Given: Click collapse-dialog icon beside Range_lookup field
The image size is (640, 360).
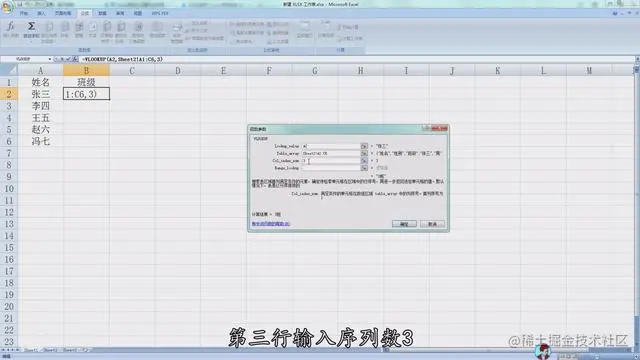Looking at the screenshot, I should (x=364, y=168).
